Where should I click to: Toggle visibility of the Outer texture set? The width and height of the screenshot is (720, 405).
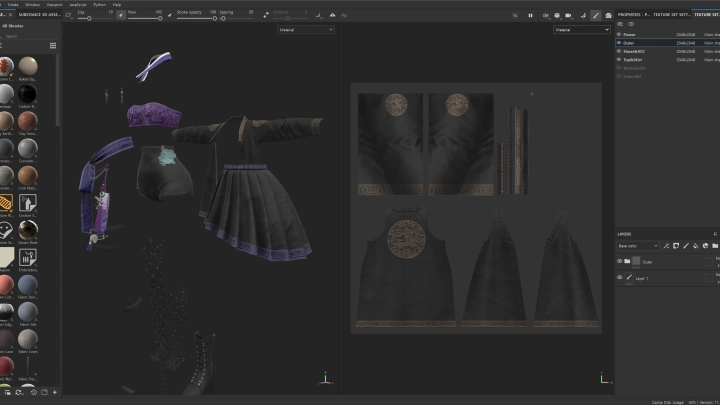pos(619,43)
